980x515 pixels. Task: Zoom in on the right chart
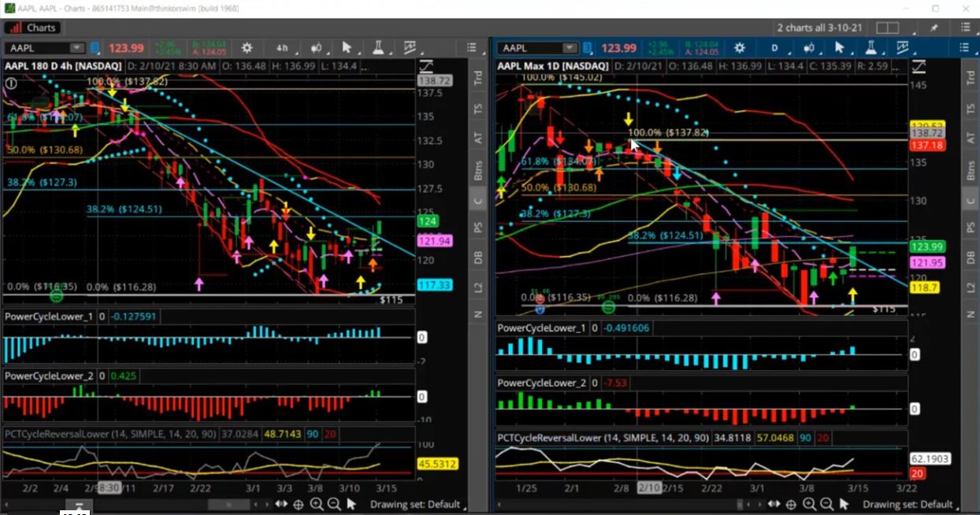click(x=810, y=504)
